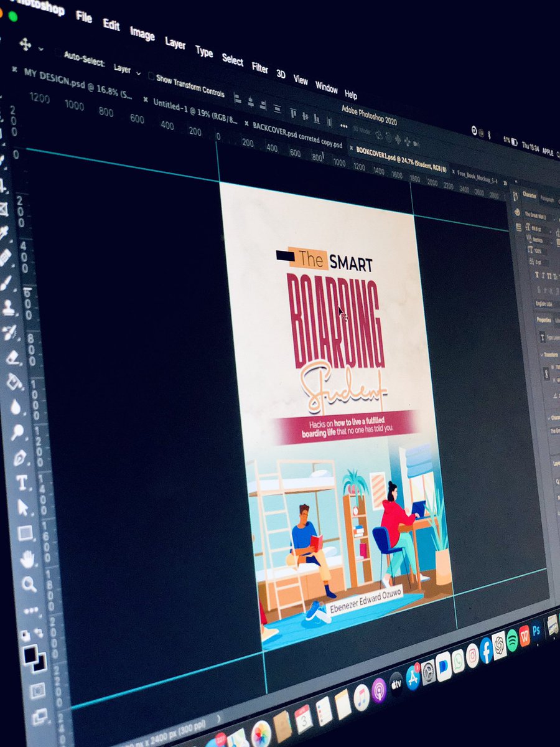Click the font size field in Character
560x747 pixels.
point(542,229)
